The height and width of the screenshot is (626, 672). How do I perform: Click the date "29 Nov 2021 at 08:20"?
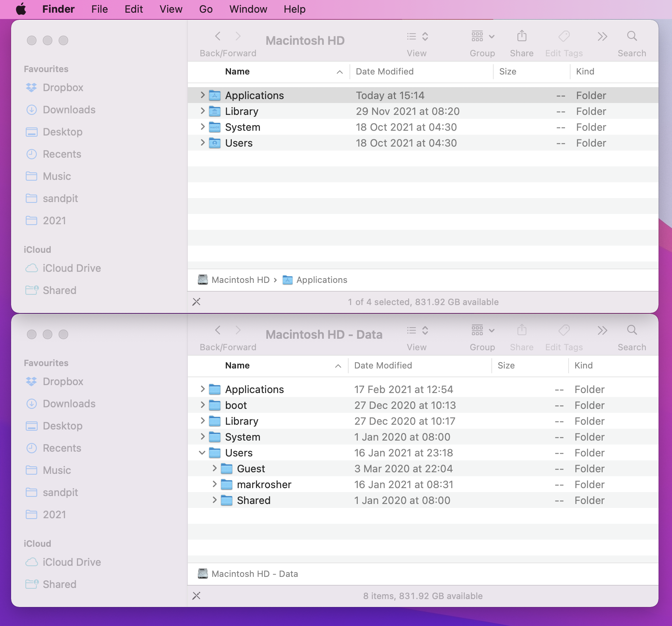(408, 111)
